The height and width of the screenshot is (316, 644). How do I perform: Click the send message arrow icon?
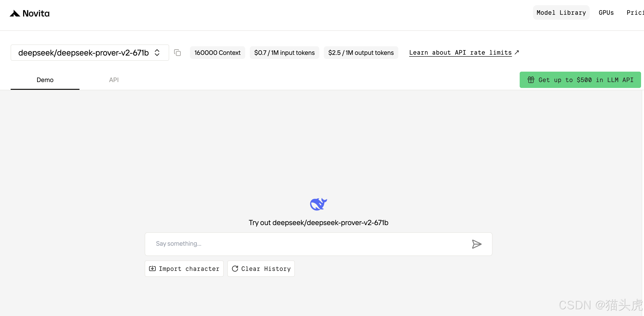click(476, 244)
